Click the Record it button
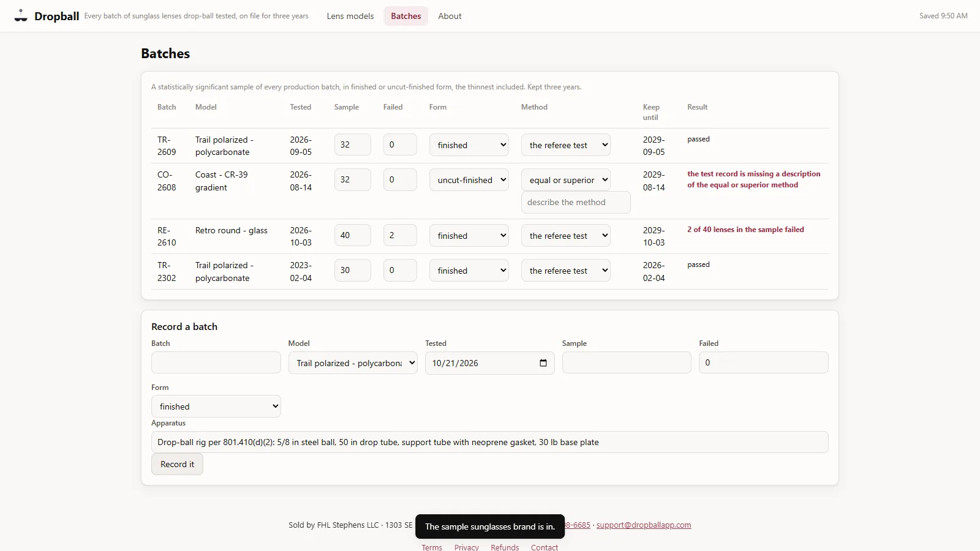 (x=177, y=464)
